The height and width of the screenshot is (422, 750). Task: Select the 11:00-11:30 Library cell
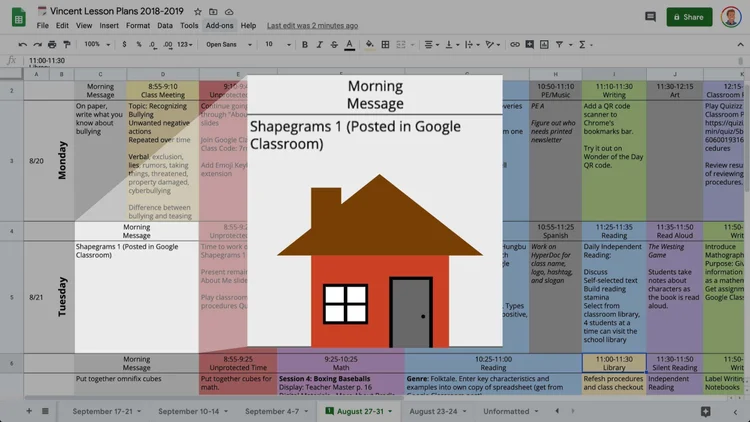pyautogui.click(x=614, y=363)
